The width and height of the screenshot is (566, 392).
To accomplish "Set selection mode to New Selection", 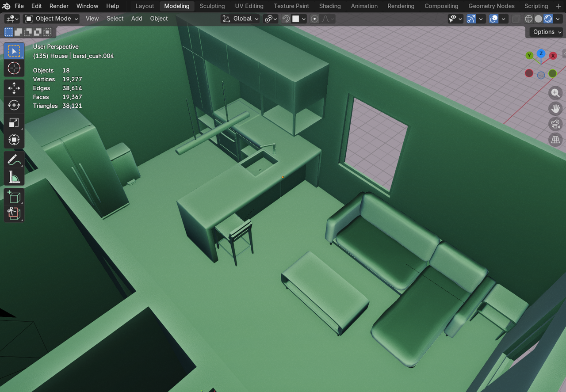I will click(x=9, y=32).
